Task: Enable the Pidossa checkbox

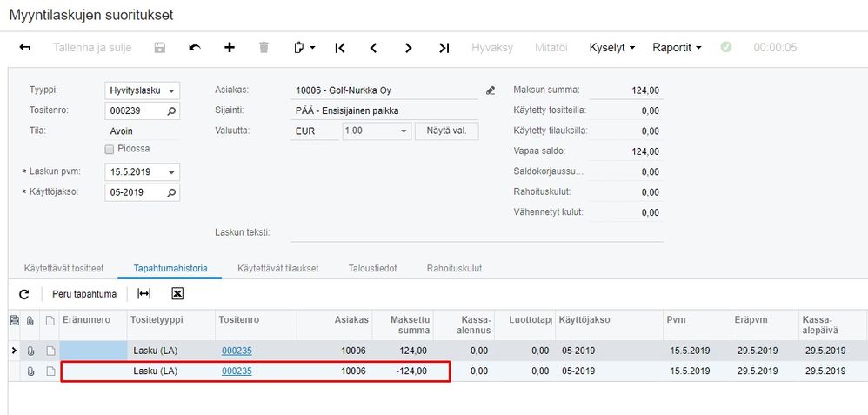Action: [110, 149]
